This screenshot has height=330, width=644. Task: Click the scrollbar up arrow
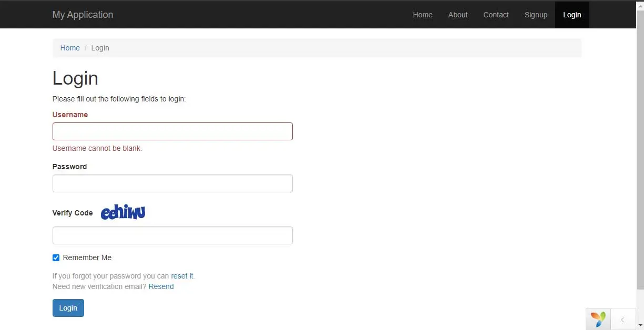[640, 4]
